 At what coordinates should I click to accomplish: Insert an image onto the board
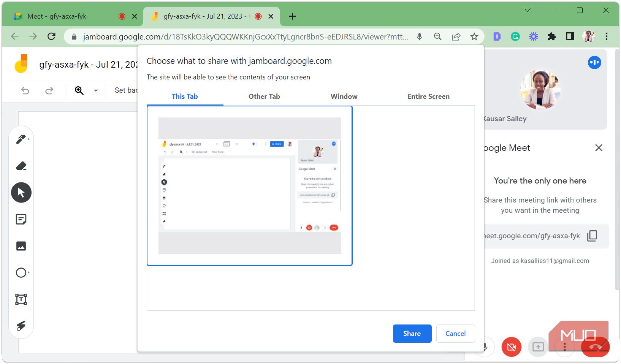tap(21, 246)
